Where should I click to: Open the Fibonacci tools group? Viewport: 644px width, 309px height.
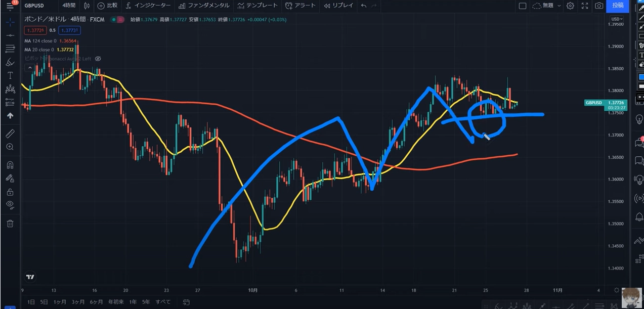[10, 49]
